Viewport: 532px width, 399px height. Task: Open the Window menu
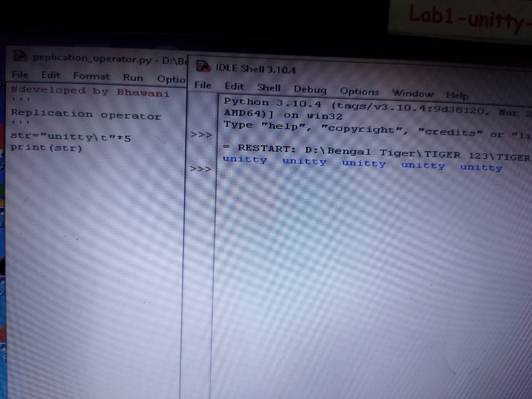[x=412, y=94]
